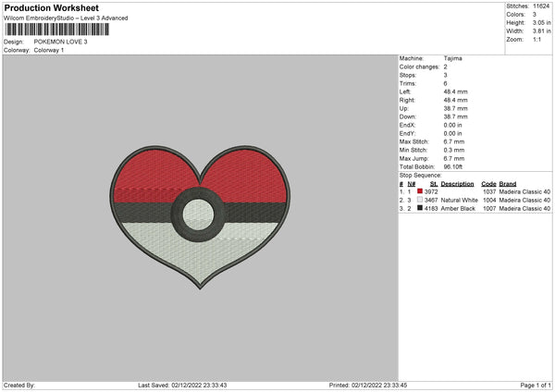Click the Zoom value 1:1
The height and width of the screenshot is (392, 555).
536,40
